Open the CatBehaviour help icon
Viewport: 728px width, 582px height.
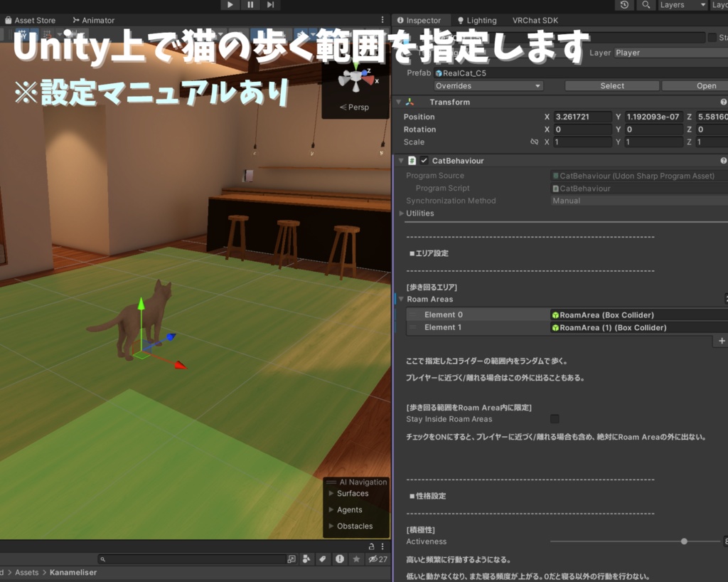pos(723,160)
